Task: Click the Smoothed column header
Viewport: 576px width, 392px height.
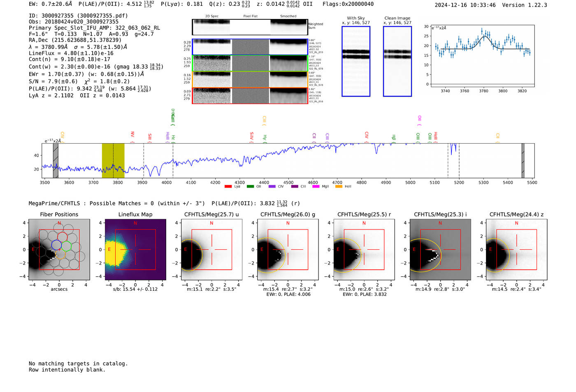Action: [x=288, y=16]
